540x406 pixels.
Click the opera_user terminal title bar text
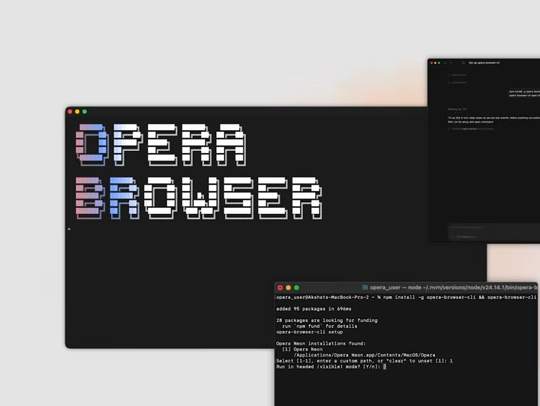[454, 288]
